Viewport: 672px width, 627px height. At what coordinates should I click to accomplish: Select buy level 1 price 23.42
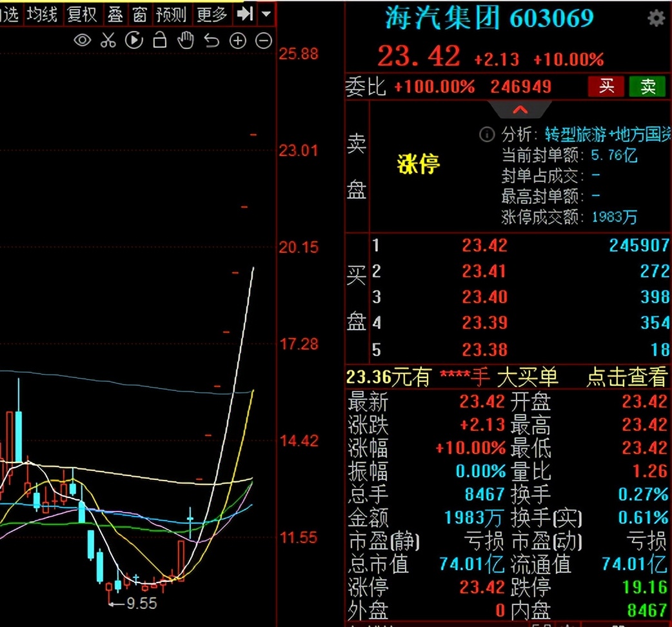[x=485, y=246]
